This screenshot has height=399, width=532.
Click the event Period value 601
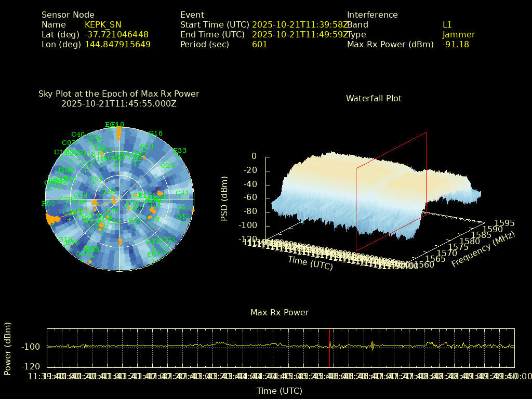coord(260,45)
